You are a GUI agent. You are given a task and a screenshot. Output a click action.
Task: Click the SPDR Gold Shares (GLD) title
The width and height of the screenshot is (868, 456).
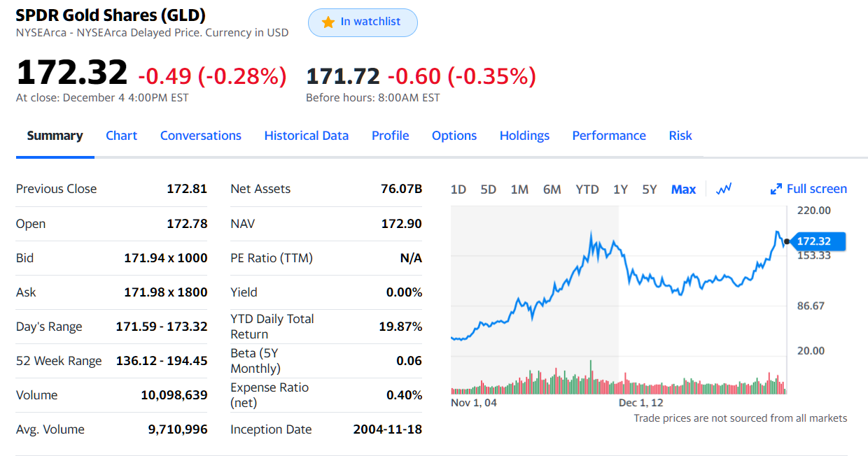click(111, 15)
